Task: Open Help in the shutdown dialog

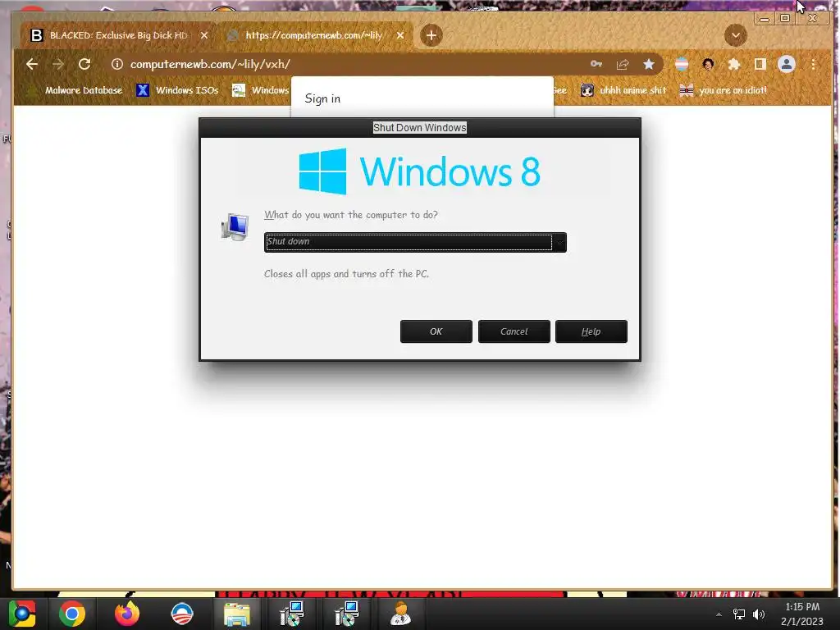Action: click(x=591, y=331)
